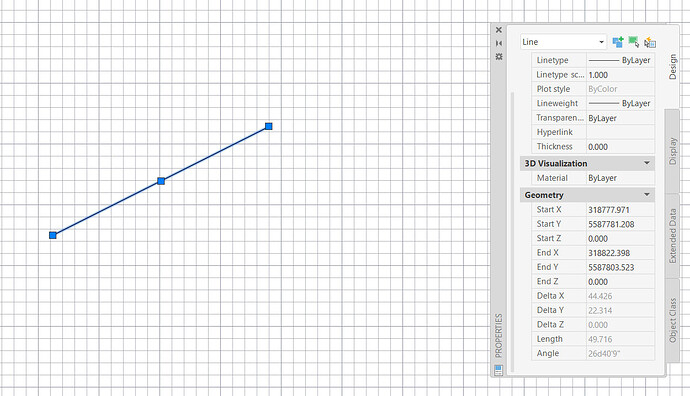Screen dimensions: 690x396
Task: Select the Material property label
Action: point(552,178)
